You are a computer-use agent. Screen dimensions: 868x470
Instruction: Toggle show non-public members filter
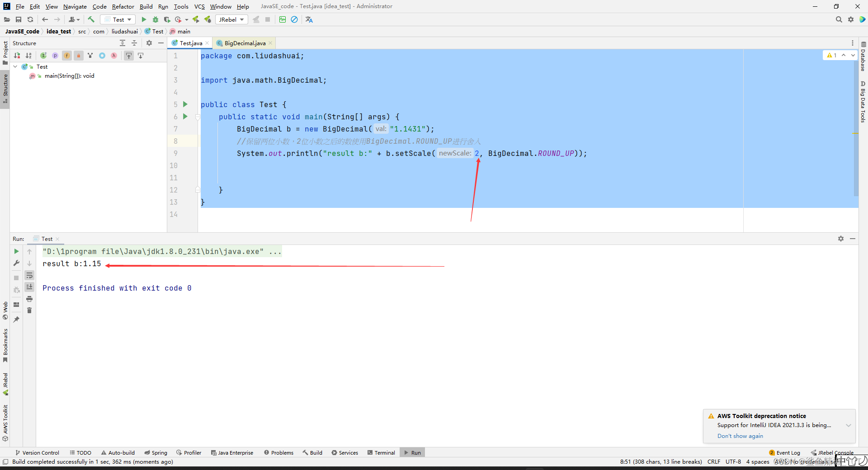79,56
